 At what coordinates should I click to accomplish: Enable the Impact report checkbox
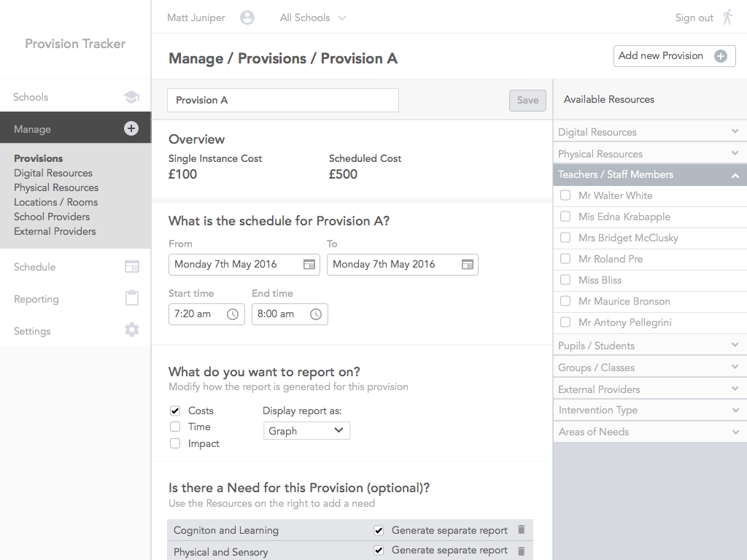click(x=175, y=443)
